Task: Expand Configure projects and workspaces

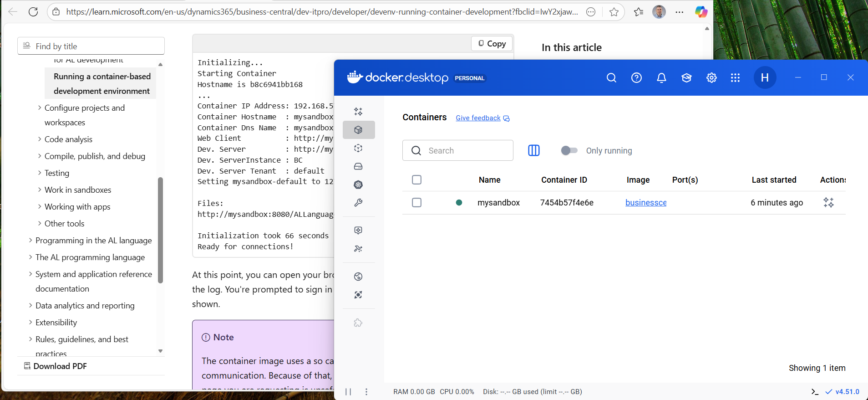Action: [x=40, y=108]
